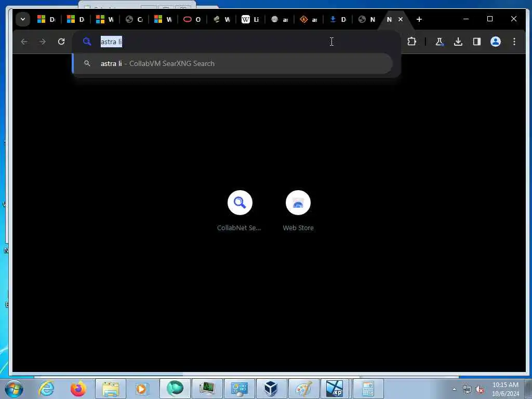532x399 pixels.
Task: Switch to the Wikipedia tab labeled Li
Action: click(250, 19)
